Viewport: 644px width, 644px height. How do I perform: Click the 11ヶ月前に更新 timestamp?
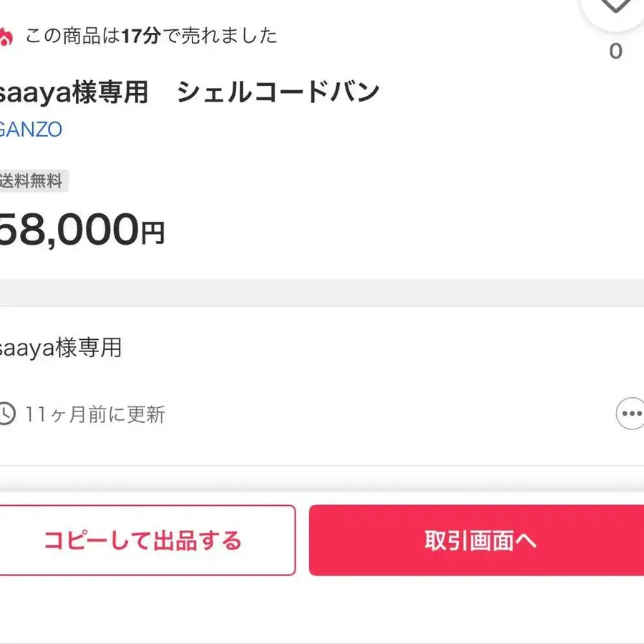coord(95,414)
